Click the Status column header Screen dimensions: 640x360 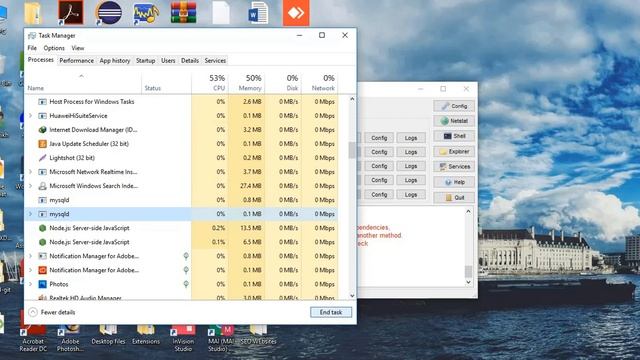pyautogui.click(x=166, y=82)
